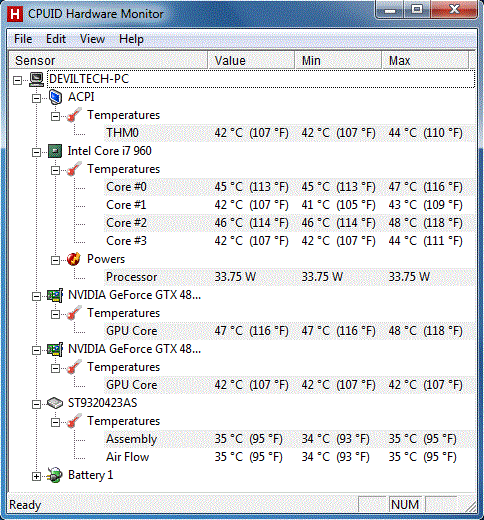This screenshot has width=484, height=520.
Task: Click the ST9320423AS hard drive icon
Action: pos(55,403)
